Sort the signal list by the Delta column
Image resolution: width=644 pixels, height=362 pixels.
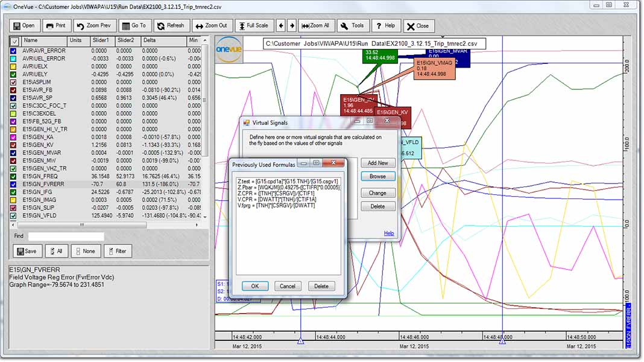pos(163,40)
